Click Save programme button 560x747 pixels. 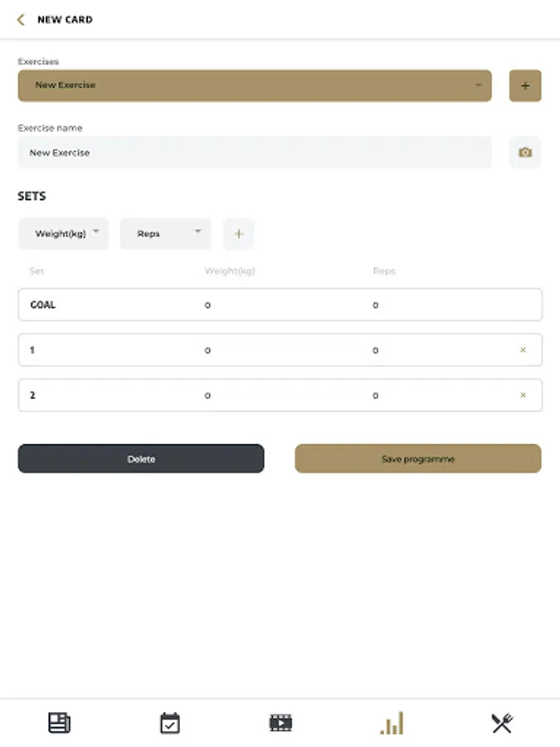click(417, 459)
